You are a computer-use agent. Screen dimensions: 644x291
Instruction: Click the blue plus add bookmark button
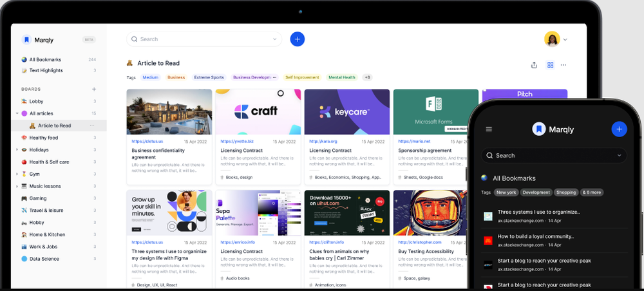coord(298,39)
